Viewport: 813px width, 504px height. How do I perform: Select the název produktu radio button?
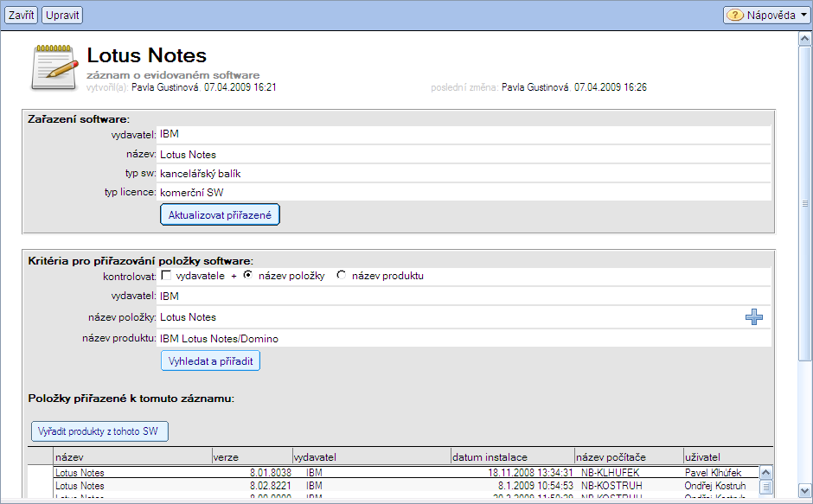(x=341, y=275)
